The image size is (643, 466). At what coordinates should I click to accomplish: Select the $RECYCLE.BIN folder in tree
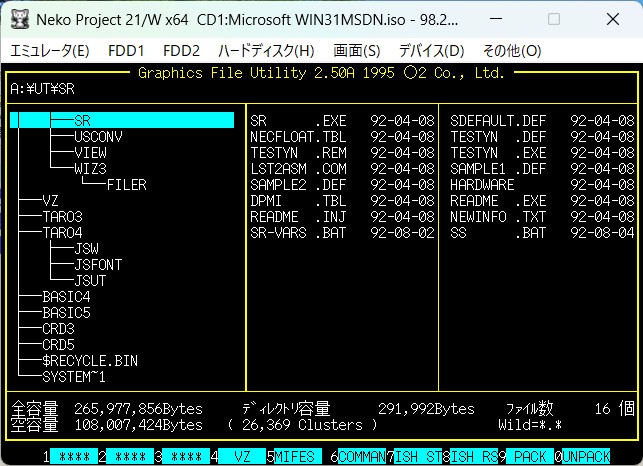[90, 360]
